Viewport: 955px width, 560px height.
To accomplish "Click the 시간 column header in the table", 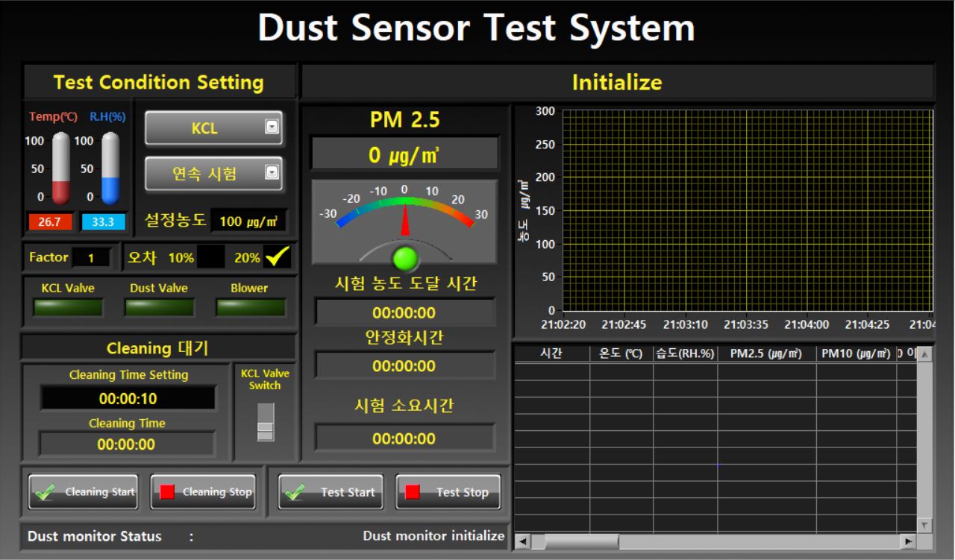I will click(551, 351).
